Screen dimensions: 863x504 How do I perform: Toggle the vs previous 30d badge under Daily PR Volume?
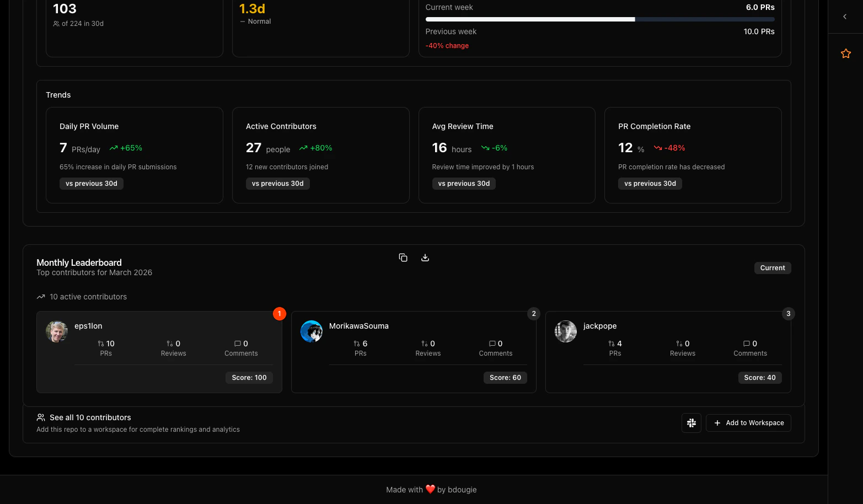click(91, 183)
